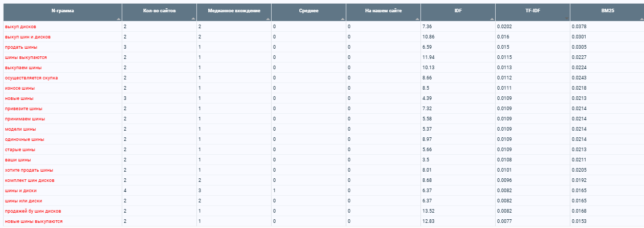This screenshot has width=644, height=228.
Task: Select the 'комплект шин дисков' n-gram
Action: pos(30,180)
